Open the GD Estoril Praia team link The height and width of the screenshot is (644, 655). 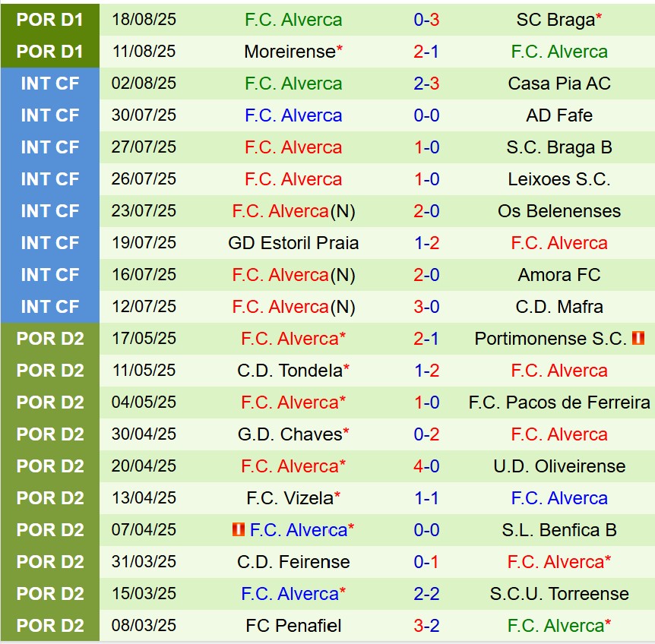[293, 243]
